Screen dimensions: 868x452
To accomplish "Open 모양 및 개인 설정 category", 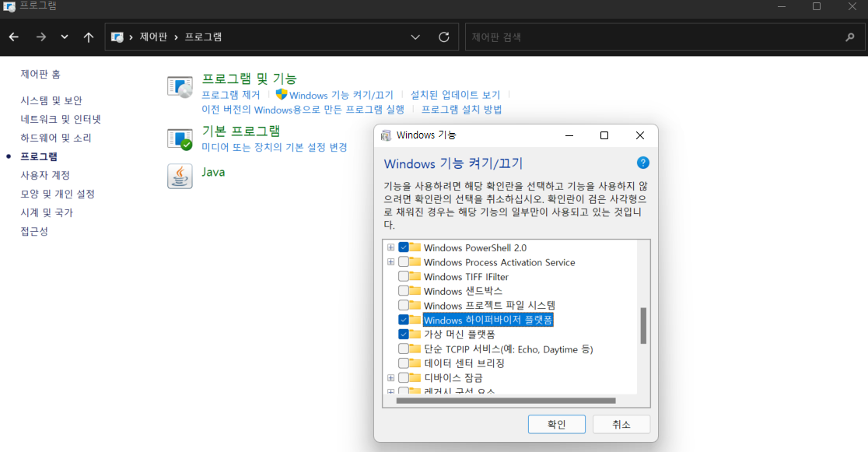I will pos(58,194).
